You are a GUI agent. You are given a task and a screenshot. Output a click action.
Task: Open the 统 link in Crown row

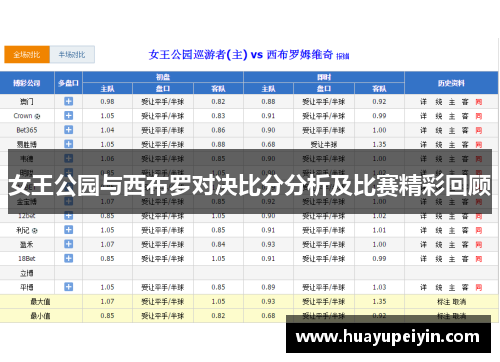click(x=439, y=116)
